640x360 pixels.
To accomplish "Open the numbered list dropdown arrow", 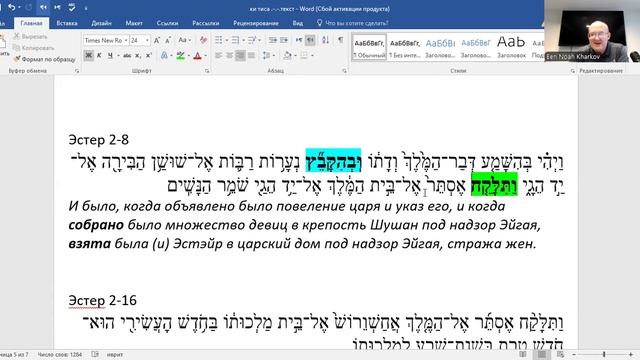I will pyautogui.click(x=243, y=40).
